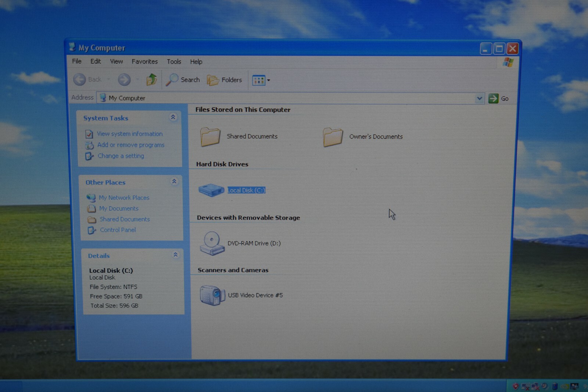Click the File System: NTFS detail text
Image resolution: width=588 pixels, height=392 pixels.
(114, 287)
